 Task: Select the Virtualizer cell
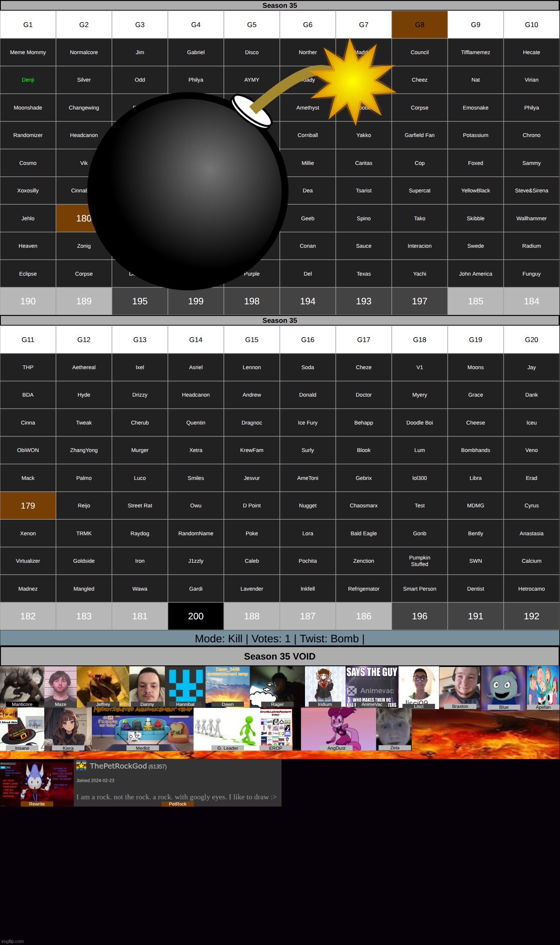[28, 561]
